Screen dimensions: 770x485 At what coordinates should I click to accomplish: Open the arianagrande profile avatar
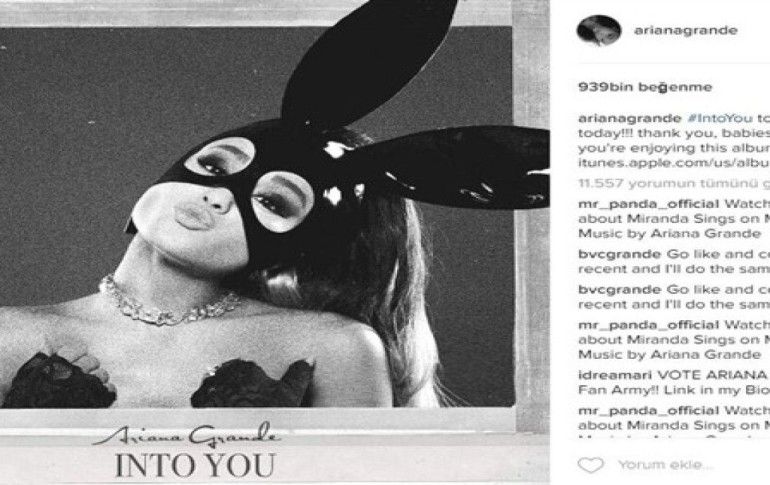pyautogui.click(x=599, y=30)
